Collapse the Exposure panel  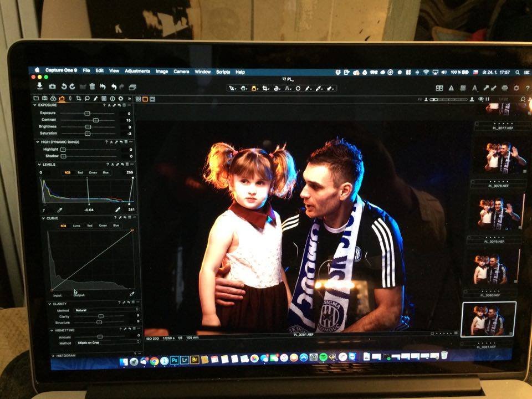click(35, 105)
